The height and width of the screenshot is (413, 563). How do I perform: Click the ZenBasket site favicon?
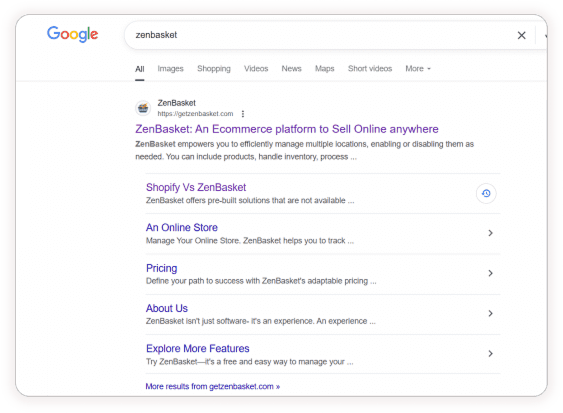pos(143,108)
